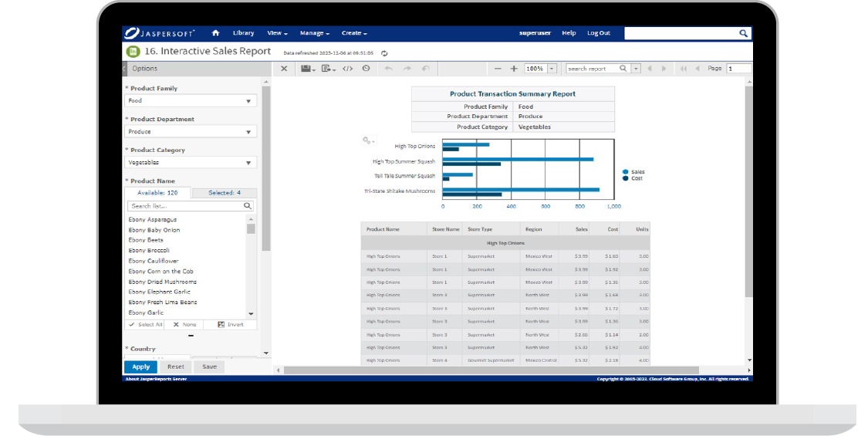The width and height of the screenshot is (868, 436).
Task: Click the green report icon beside the title
Action: tap(133, 52)
